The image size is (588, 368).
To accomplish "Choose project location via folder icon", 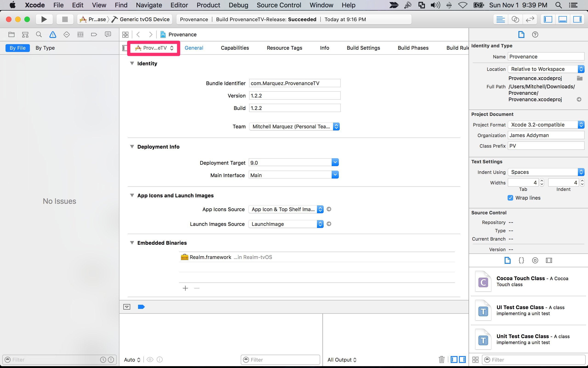I will (x=580, y=78).
